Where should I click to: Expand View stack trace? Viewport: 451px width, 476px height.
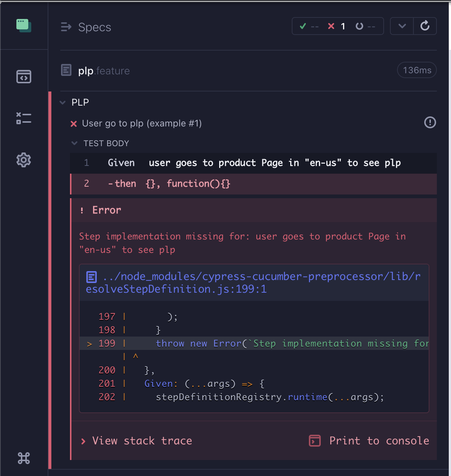point(137,441)
